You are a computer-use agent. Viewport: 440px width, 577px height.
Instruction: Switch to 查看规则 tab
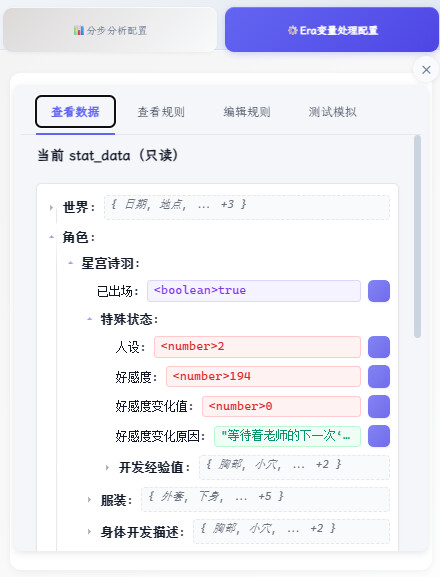(161, 112)
